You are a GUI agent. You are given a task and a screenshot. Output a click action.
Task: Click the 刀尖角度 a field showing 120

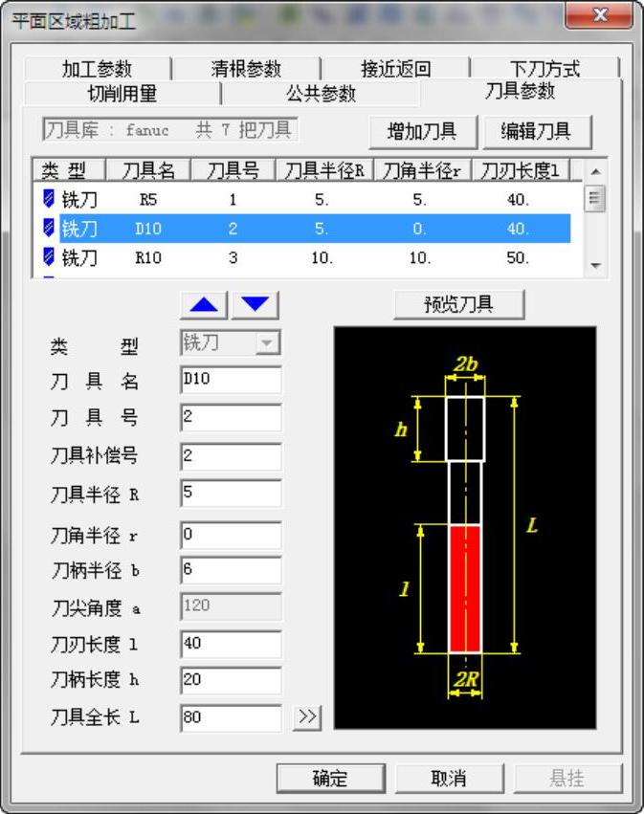(x=231, y=606)
